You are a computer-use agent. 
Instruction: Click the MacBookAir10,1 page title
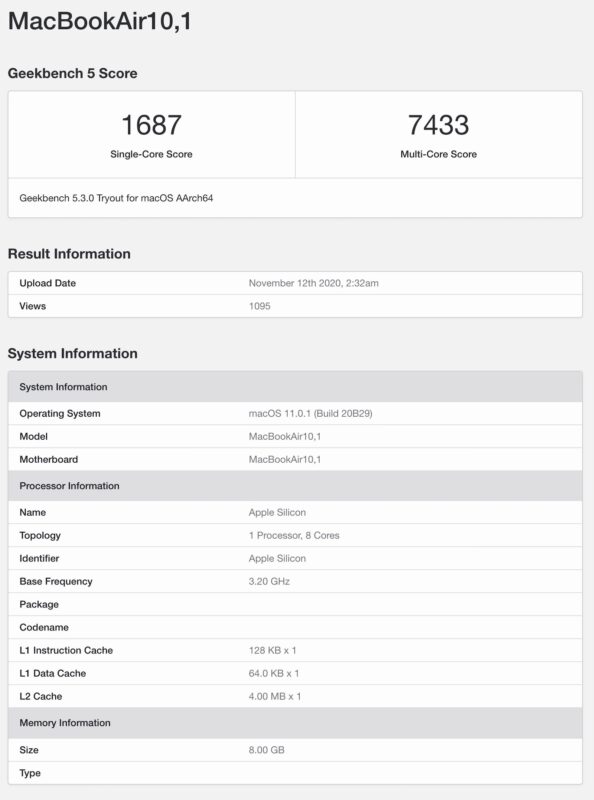point(100,21)
